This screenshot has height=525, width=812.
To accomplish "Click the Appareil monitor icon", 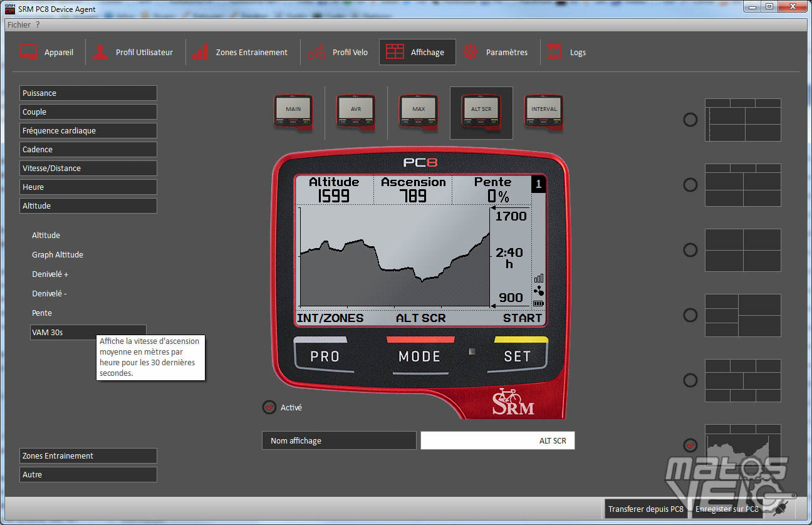I will coord(28,53).
